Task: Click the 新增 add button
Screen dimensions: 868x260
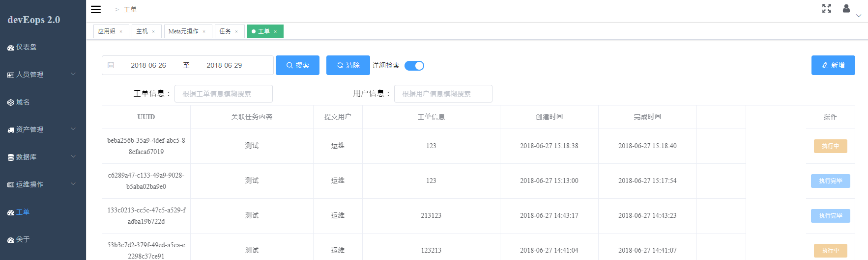Action: (x=833, y=65)
